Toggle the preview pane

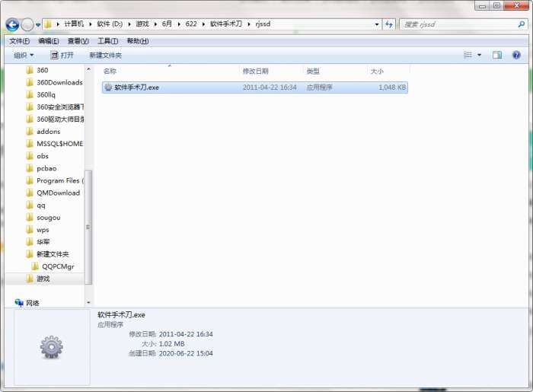[x=497, y=55]
